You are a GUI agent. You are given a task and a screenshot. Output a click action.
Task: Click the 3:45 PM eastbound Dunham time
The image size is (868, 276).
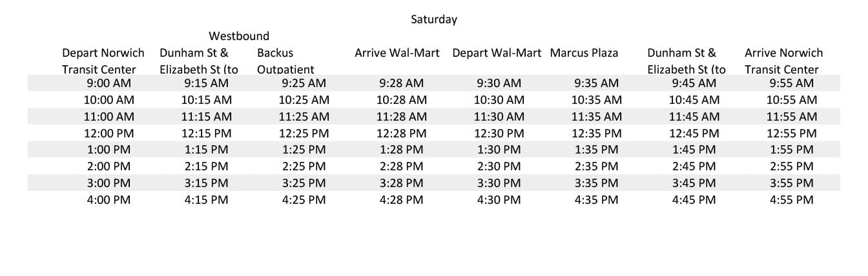point(694,183)
